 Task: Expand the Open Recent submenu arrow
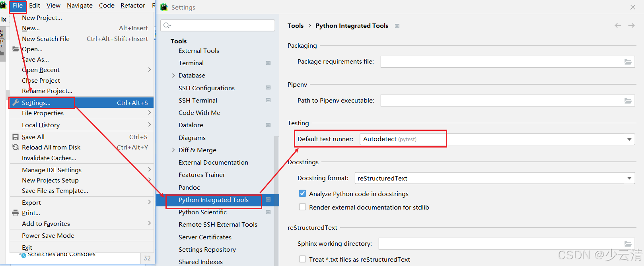pyautogui.click(x=150, y=70)
